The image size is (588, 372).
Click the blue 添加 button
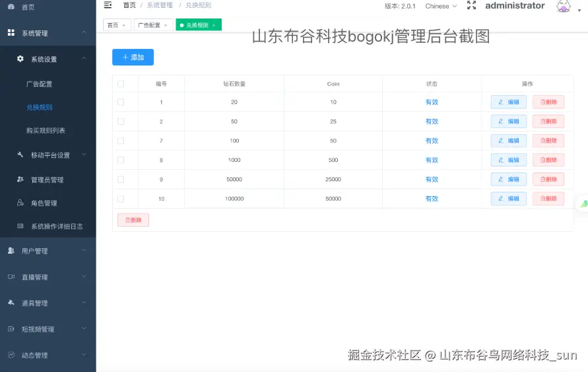(133, 57)
